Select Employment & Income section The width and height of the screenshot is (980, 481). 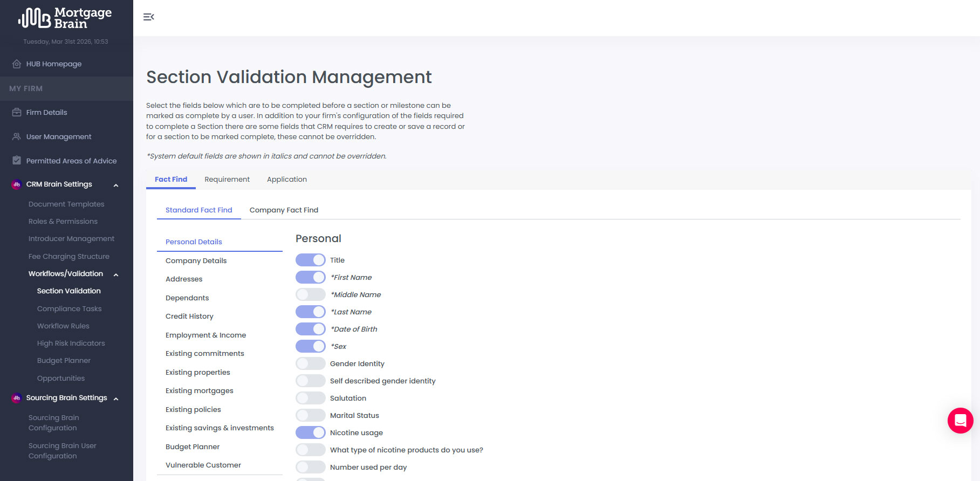220,335
